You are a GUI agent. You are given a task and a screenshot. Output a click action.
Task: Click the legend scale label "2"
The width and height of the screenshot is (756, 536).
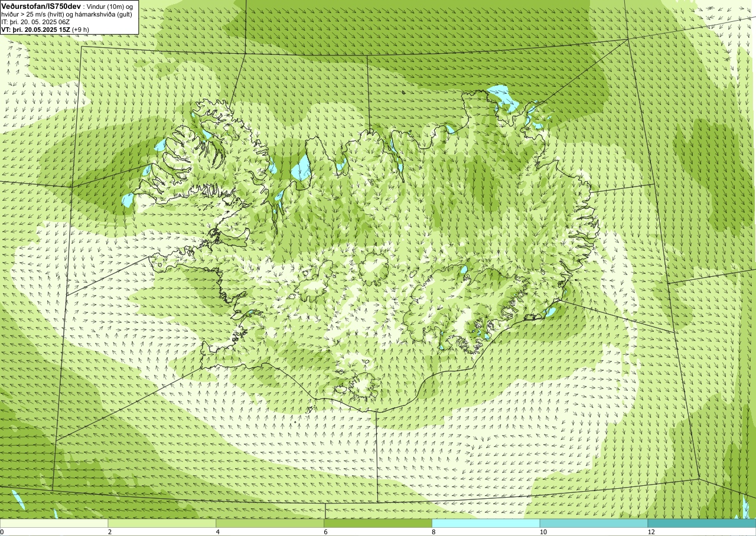[110, 532]
